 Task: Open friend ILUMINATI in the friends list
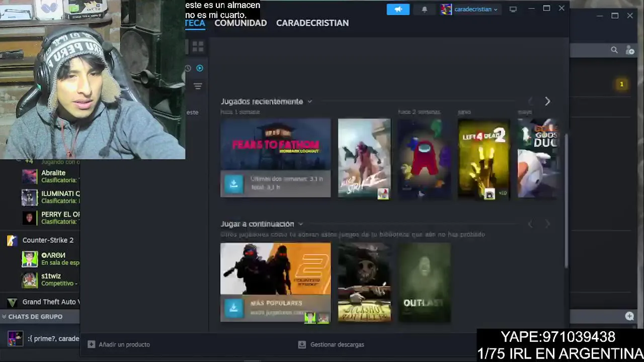tap(50, 197)
